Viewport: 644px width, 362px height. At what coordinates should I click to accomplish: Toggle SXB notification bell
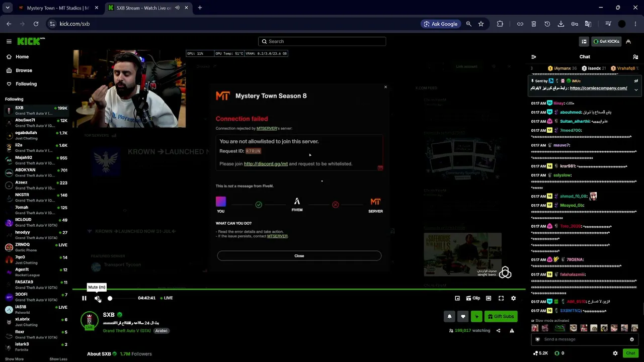point(449,316)
